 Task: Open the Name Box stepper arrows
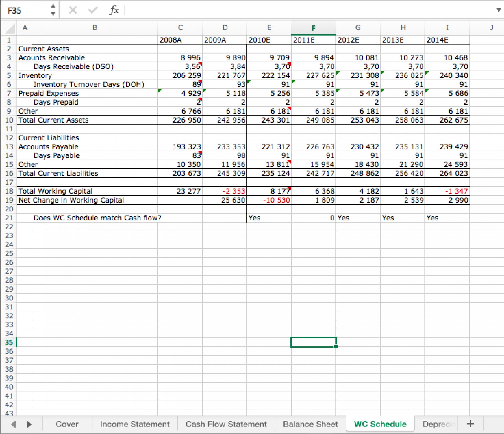[53, 10]
